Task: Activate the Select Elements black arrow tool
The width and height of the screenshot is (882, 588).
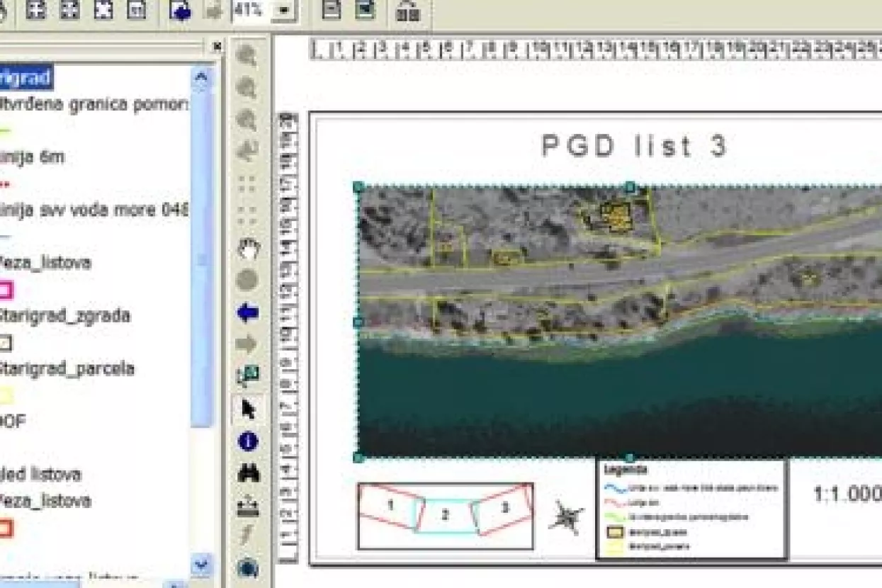Action: coord(248,409)
